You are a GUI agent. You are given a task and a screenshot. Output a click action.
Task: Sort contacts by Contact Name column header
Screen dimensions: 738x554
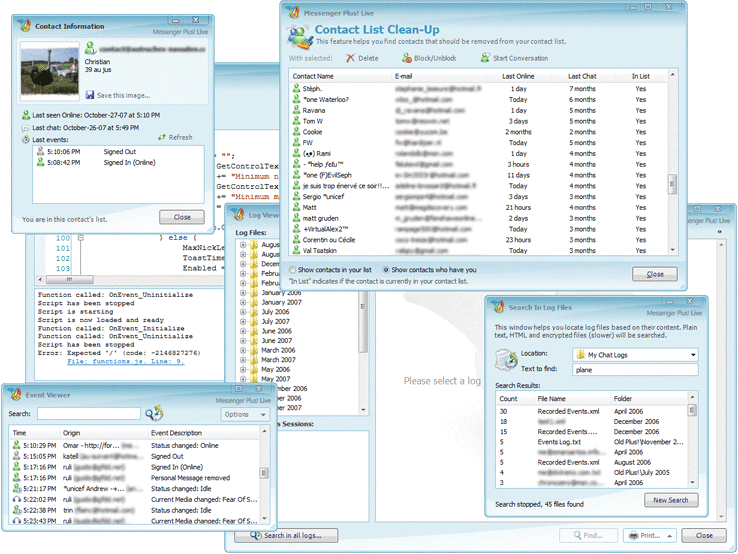pos(340,76)
